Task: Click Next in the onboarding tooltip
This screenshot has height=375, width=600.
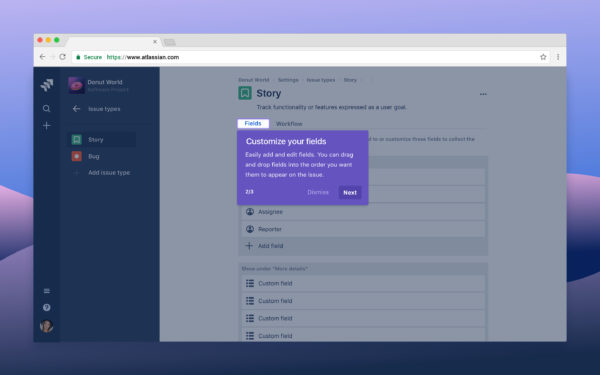Action: pyautogui.click(x=350, y=192)
